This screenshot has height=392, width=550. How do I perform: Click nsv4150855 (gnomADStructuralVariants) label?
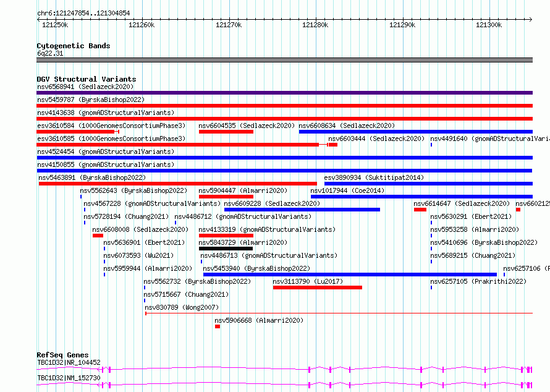pos(106,164)
